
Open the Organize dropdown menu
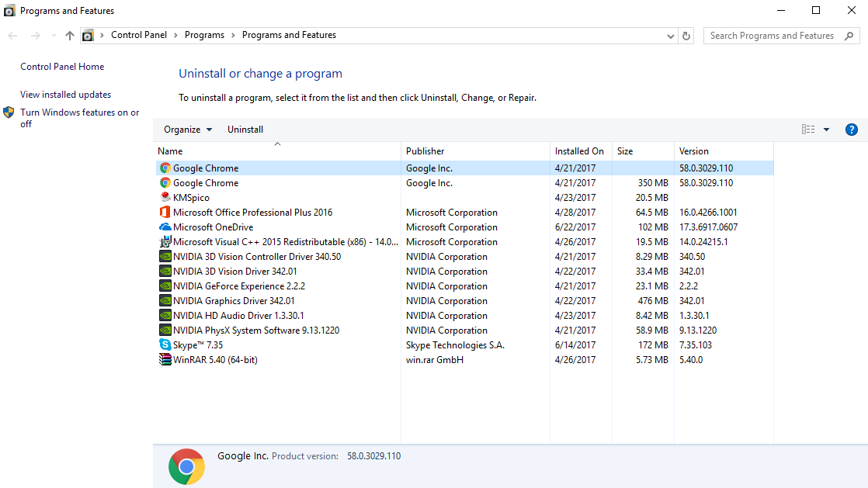click(188, 130)
